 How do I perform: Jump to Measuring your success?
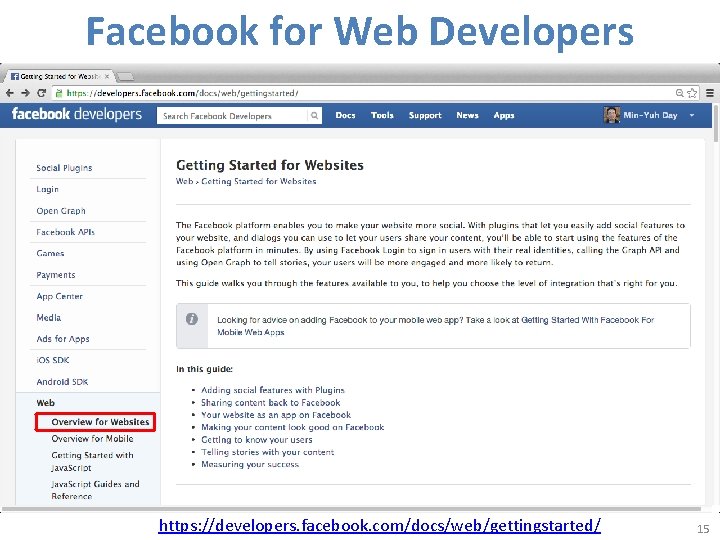(250, 464)
